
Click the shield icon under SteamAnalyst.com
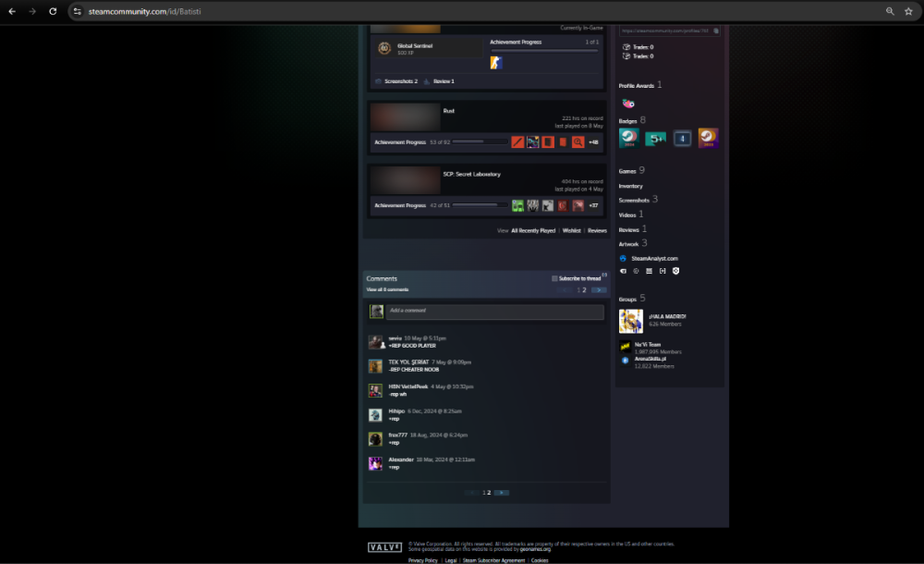tap(676, 271)
